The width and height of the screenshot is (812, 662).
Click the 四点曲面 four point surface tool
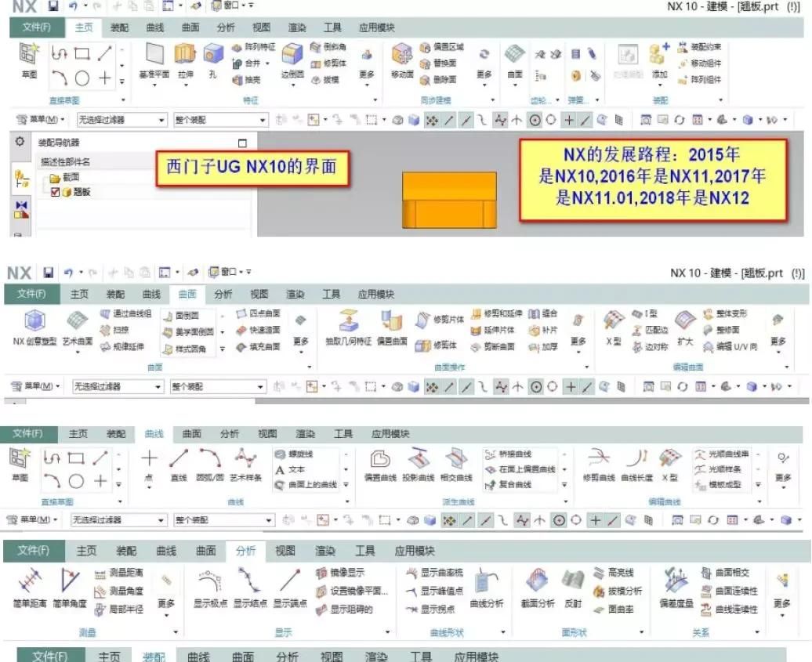coord(258,313)
